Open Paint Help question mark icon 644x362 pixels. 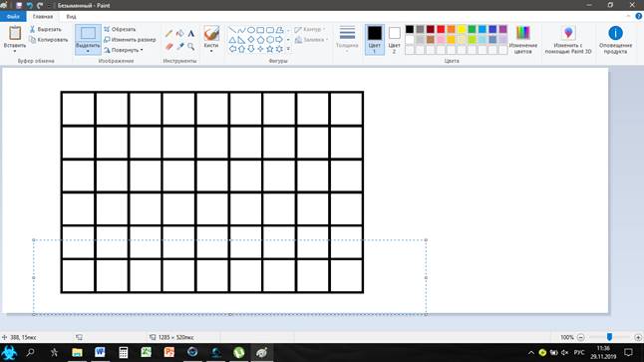coord(639,16)
